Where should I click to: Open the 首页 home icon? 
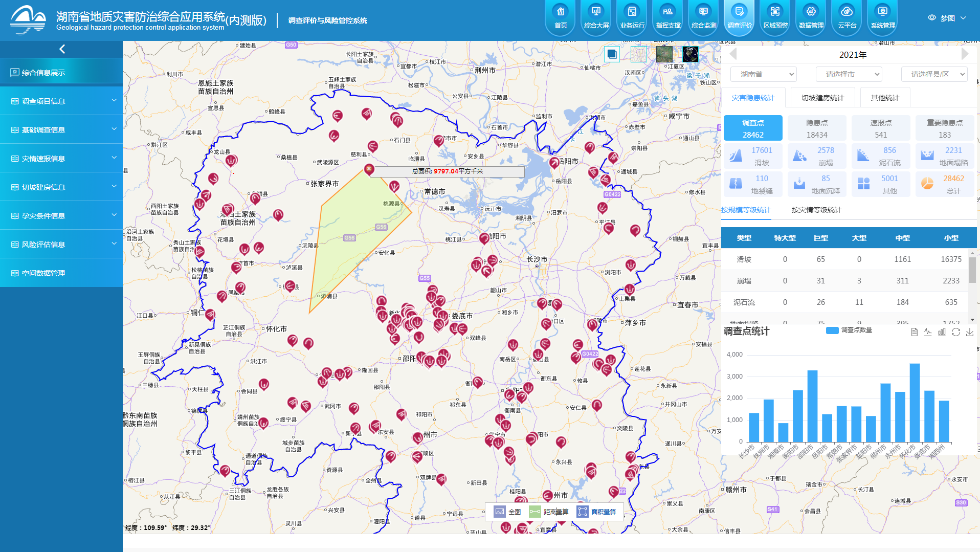click(x=560, y=17)
